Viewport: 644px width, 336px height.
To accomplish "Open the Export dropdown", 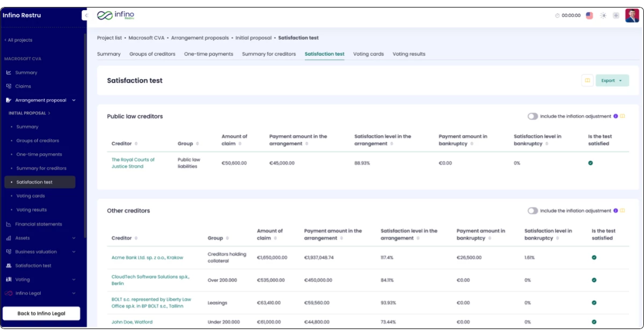I will [x=612, y=80].
